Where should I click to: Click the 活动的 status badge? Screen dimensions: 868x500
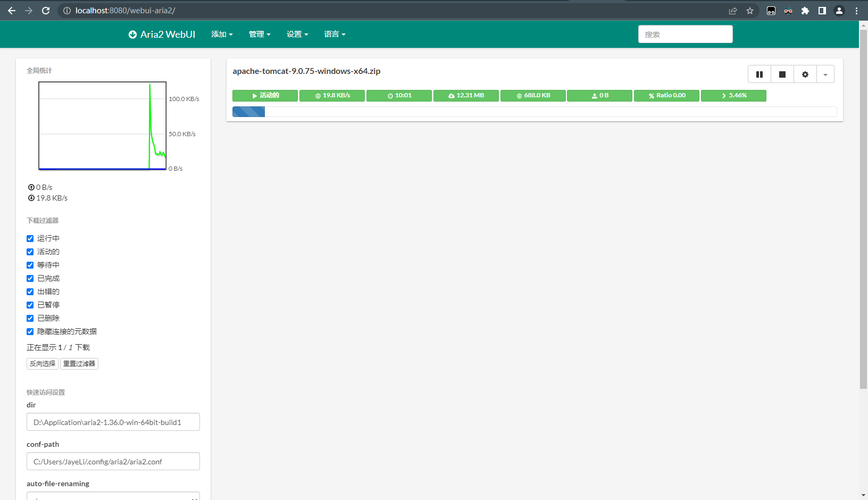point(265,96)
